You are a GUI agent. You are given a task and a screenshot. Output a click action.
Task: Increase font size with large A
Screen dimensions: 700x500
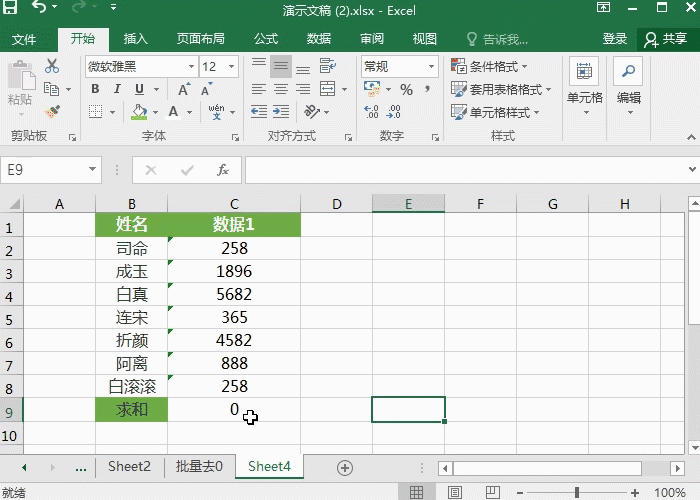(183, 89)
